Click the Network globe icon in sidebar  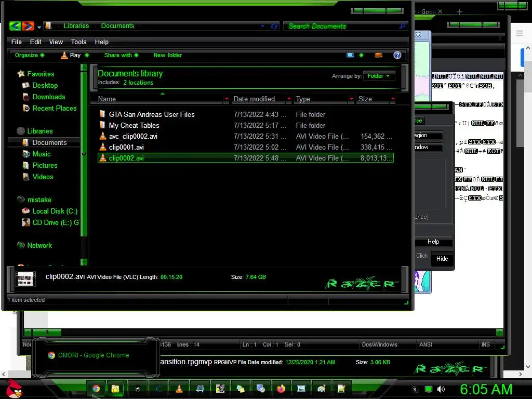pyautogui.click(x=21, y=245)
